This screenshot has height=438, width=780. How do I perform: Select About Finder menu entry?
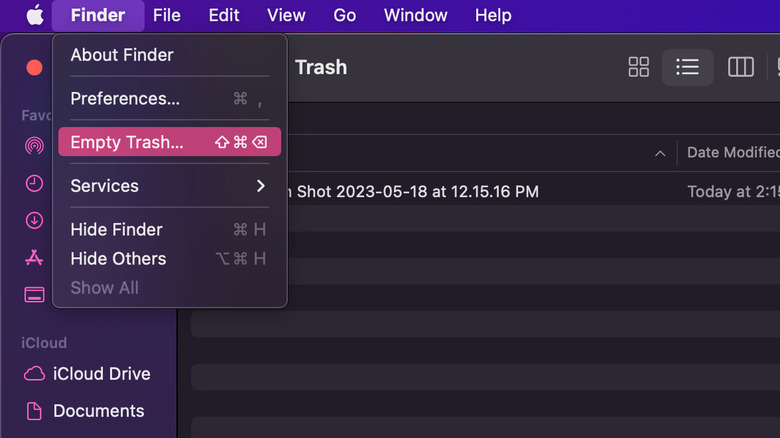click(x=122, y=55)
